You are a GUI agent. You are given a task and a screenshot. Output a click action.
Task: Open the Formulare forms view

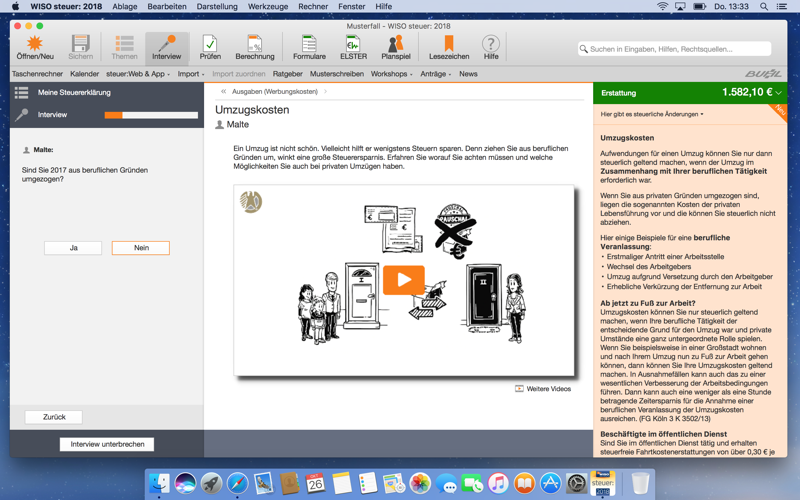[x=309, y=46]
